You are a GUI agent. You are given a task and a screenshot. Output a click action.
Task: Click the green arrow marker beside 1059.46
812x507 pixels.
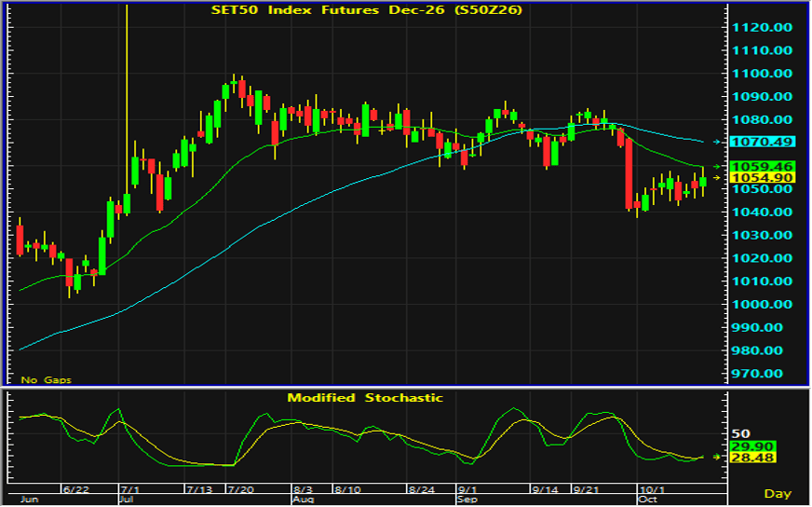pyautogui.click(x=717, y=167)
